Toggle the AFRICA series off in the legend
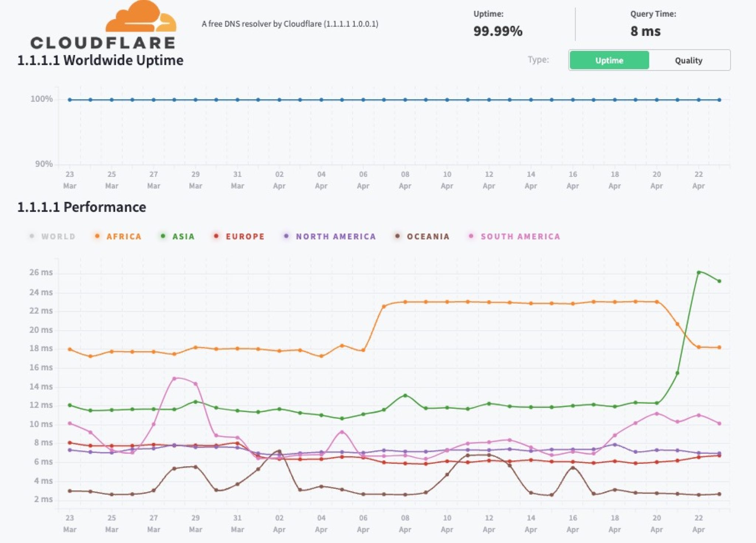The height and width of the screenshot is (543, 756). click(x=123, y=236)
